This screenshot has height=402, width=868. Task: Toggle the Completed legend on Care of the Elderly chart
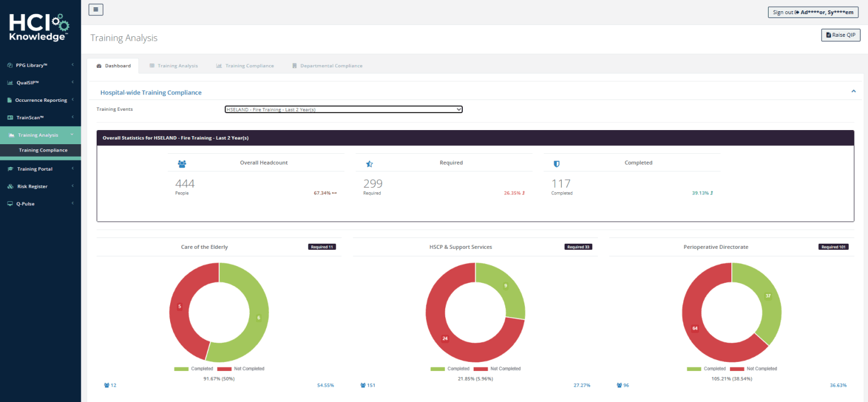pos(193,368)
